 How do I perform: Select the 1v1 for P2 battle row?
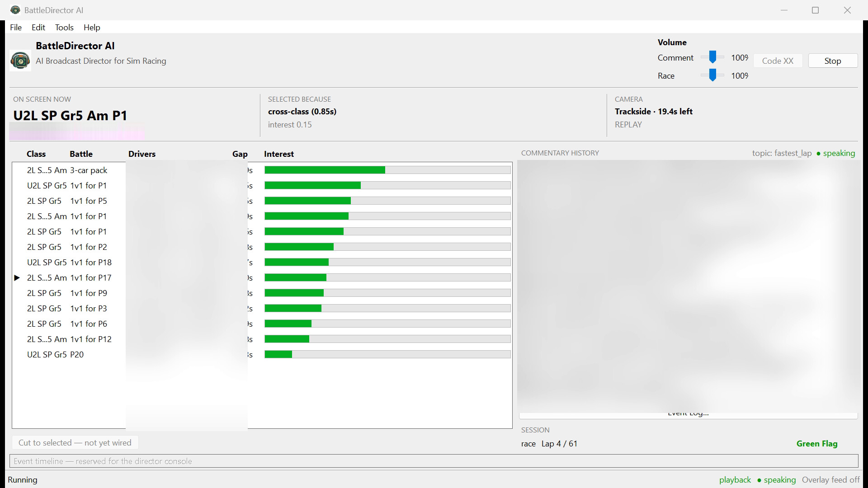[262, 247]
